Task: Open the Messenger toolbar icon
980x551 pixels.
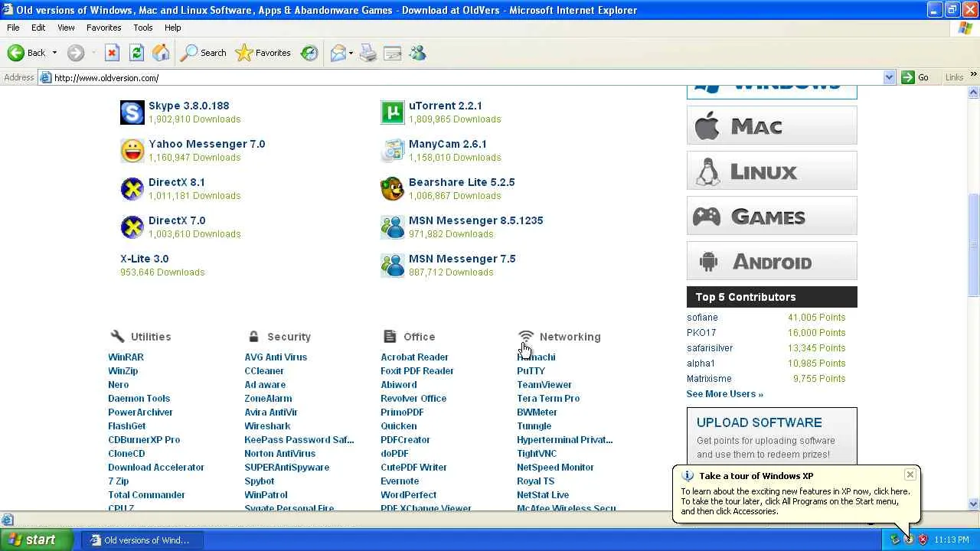Action: [x=417, y=53]
